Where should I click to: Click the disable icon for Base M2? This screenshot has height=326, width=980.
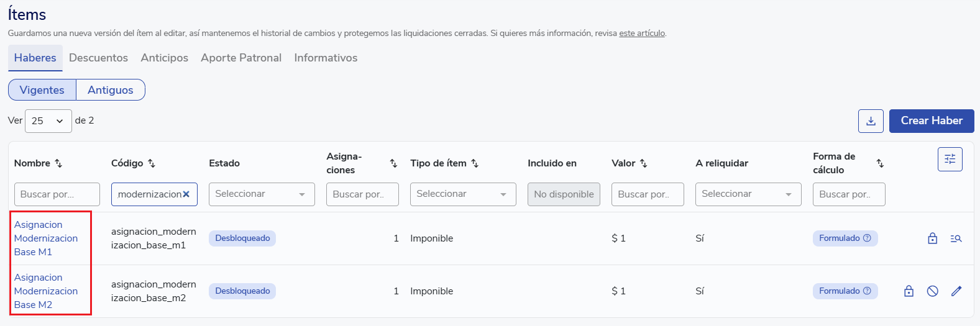point(932,291)
